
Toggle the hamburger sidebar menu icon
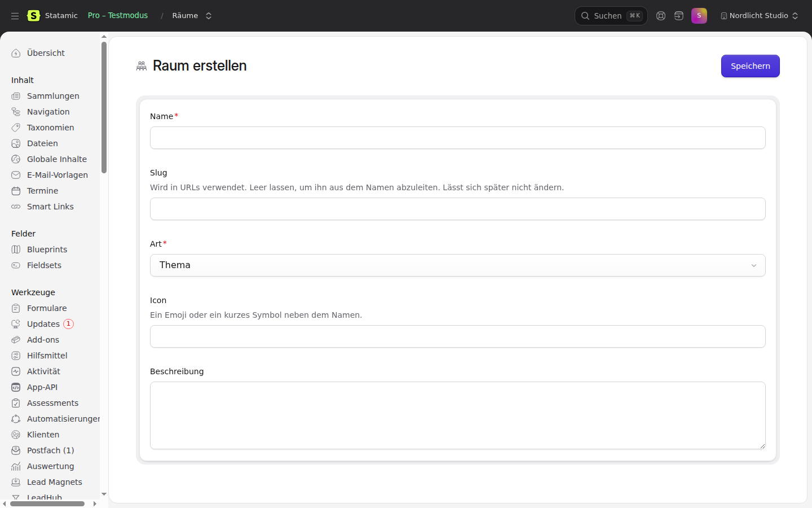(15, 16)
